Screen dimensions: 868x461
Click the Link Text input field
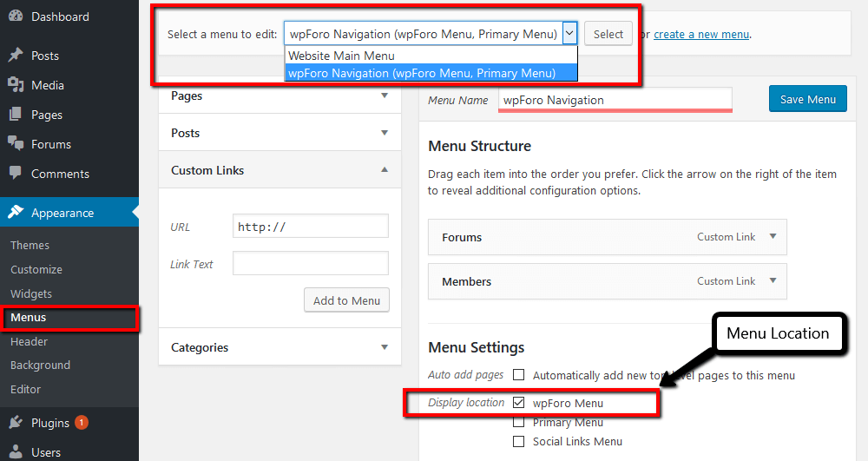click(x=311, y=263)
